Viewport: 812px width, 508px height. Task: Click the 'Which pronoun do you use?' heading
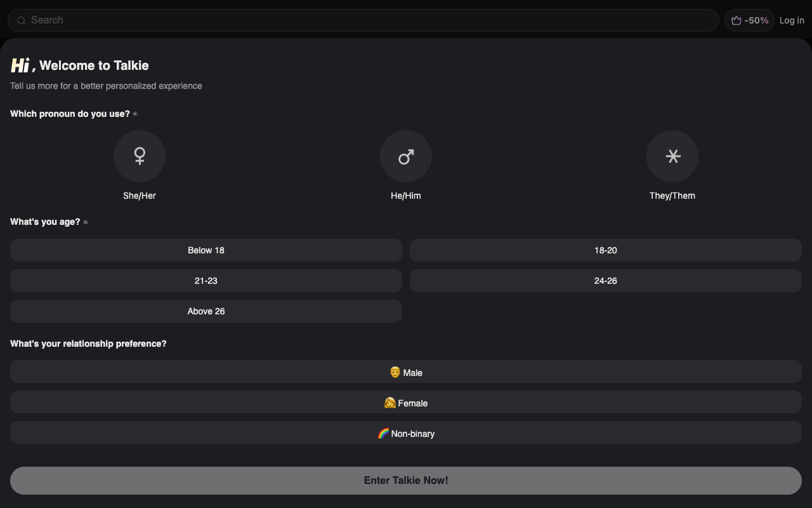pos(70,114)
